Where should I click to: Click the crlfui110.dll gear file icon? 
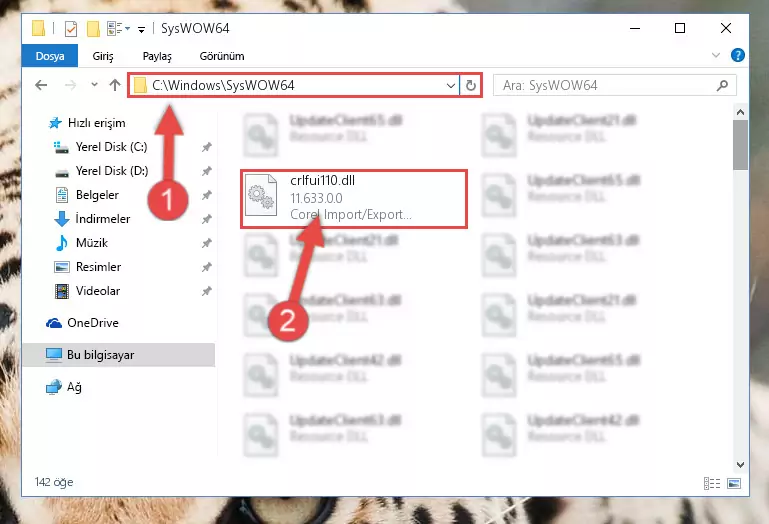(261, 195)
